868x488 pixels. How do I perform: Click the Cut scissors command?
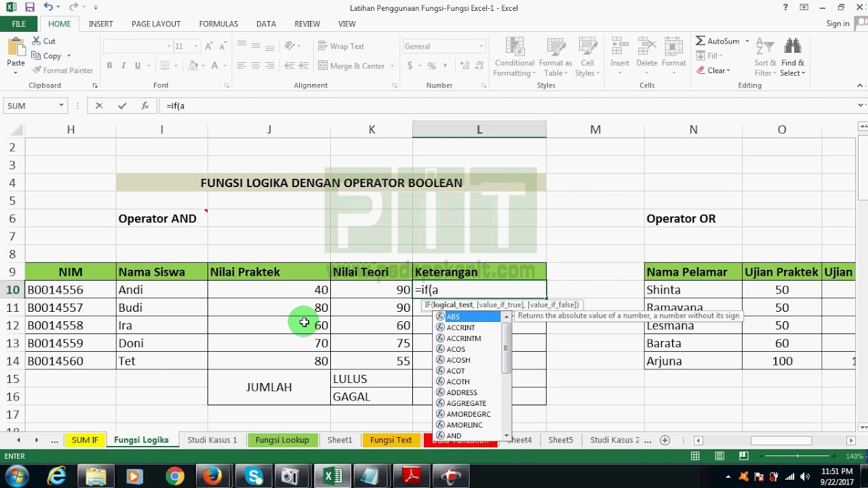(44, 41)
